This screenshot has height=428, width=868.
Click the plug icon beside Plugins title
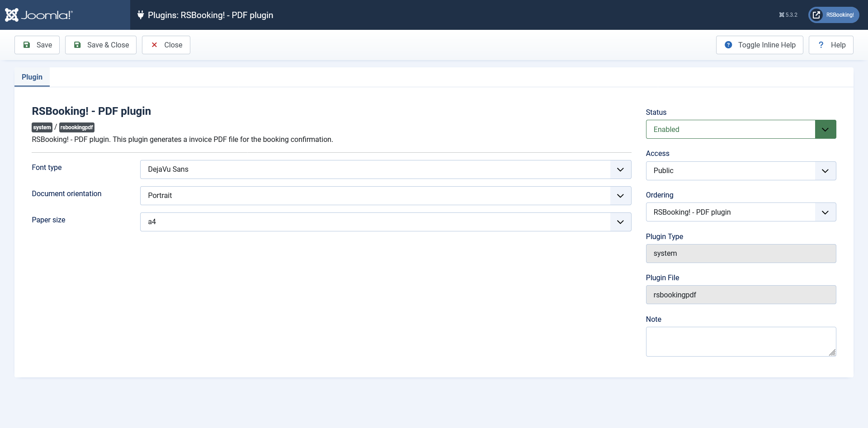click(x=141, y=15)
